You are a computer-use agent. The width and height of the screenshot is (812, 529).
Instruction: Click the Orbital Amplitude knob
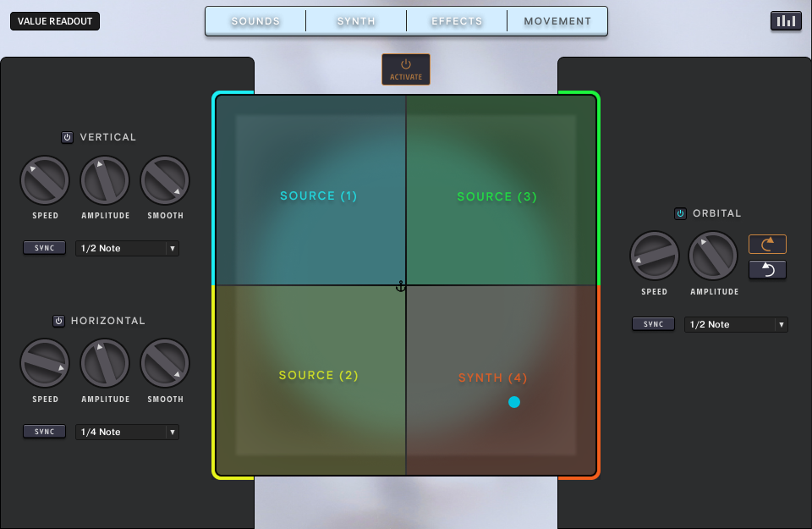click(x=713, y=256)
